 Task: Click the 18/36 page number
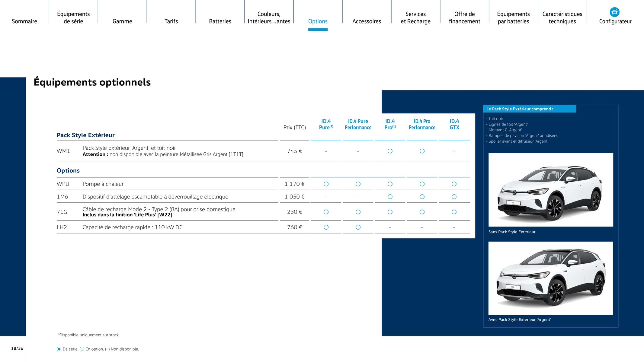[x=17, y=348]
